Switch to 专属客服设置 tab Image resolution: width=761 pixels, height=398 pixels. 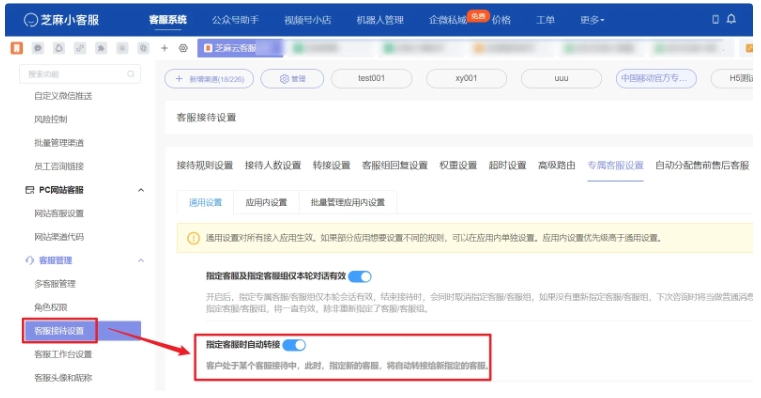click(x=615, y=166)
